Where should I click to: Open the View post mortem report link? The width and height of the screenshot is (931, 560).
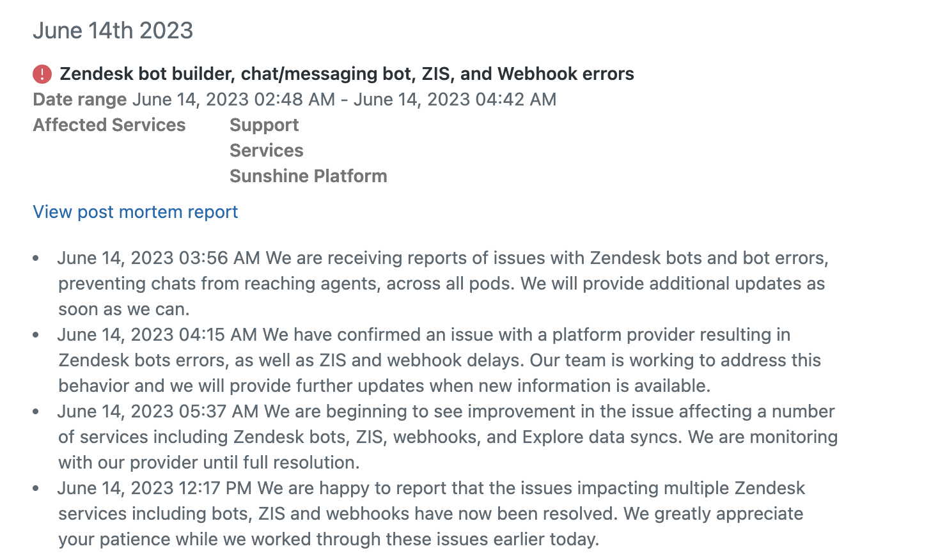tap(135, 212)
